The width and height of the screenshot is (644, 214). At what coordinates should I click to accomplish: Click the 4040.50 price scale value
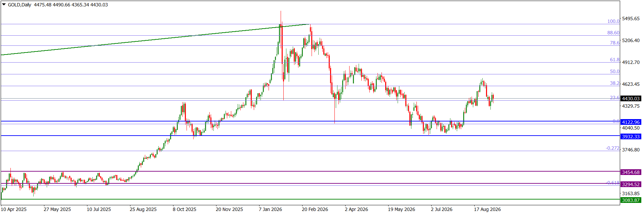click(631, 128)
